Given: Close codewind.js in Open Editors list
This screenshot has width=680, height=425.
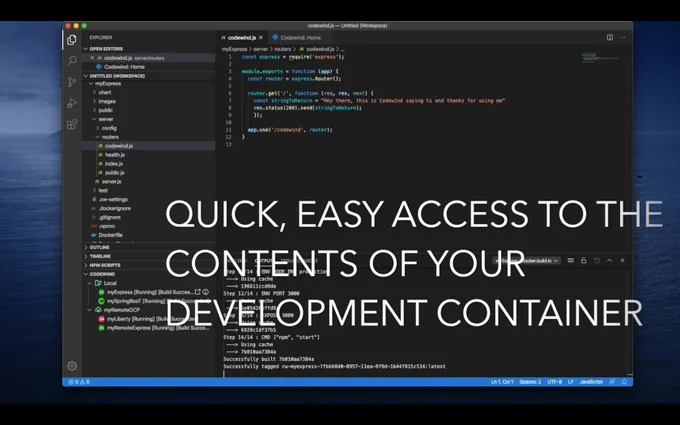Looking at the screenshot, I should [92, 58].
